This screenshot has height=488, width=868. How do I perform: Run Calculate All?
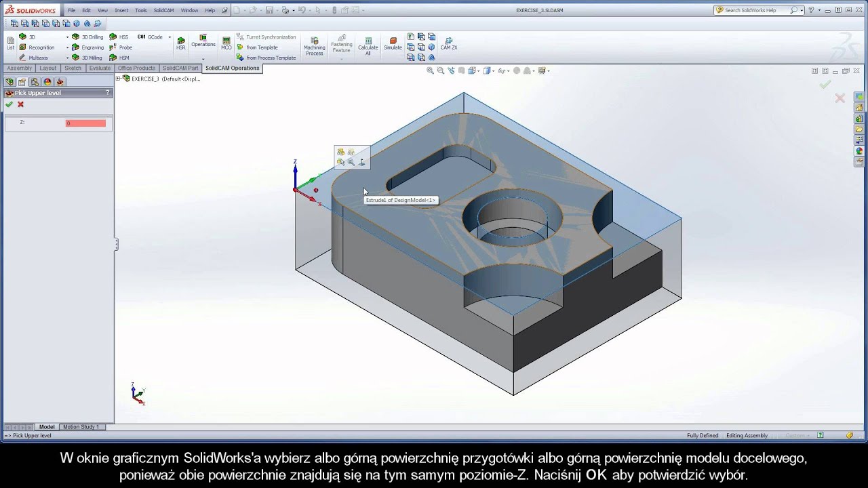tap(368, 46)
